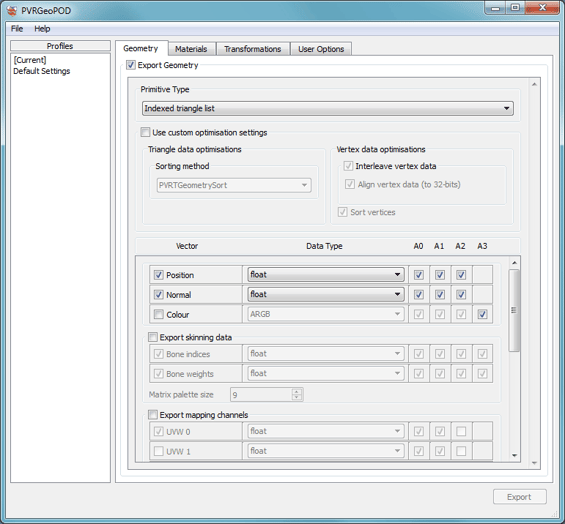This screenshot has height=524, width=565.
Task: Click outer panel scroll down arrow
Action: point(534,463)
